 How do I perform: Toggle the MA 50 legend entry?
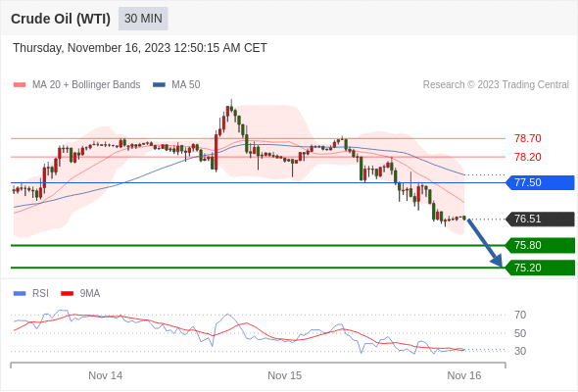point(176,85)
